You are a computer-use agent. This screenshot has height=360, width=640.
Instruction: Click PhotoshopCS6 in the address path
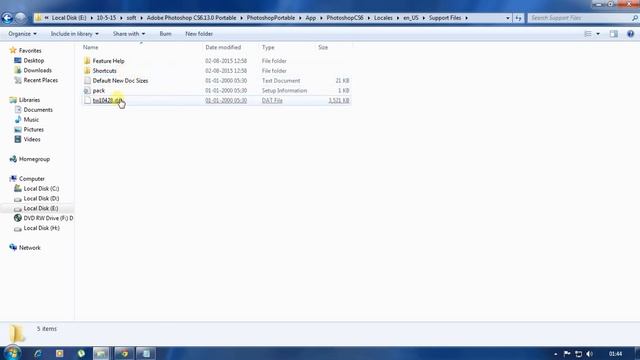(x=345, y=18)
